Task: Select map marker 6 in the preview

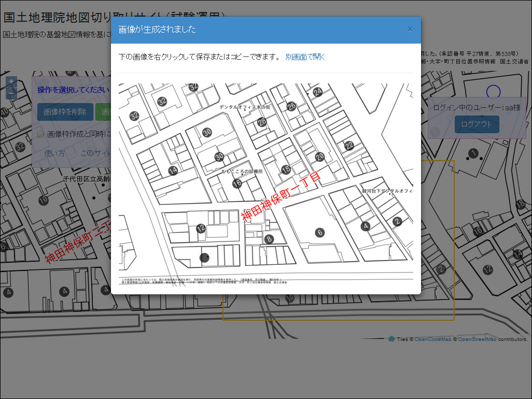Action: click(320, 232)
